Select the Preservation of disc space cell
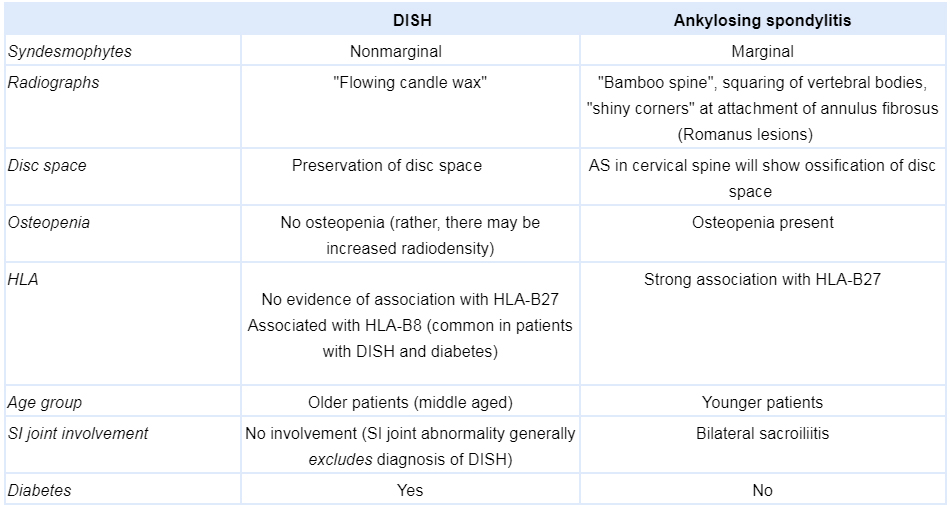This screenshot has width=950, height=505. tap(387, 165)
